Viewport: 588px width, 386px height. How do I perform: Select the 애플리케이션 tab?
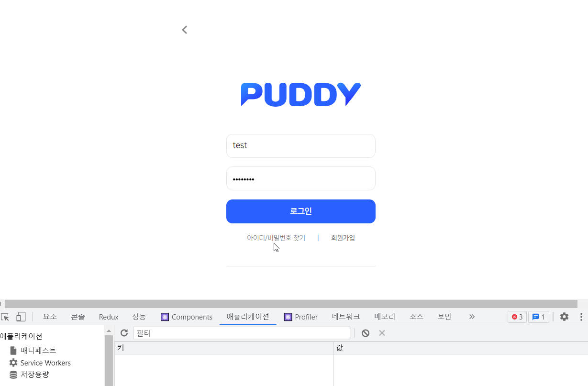[x=248, y=317]
